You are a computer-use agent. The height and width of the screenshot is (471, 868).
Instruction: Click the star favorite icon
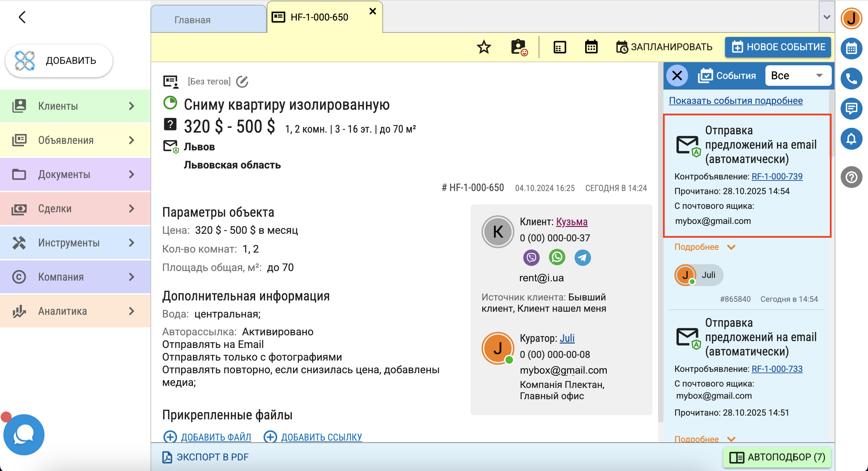click(x=484, y=47)
